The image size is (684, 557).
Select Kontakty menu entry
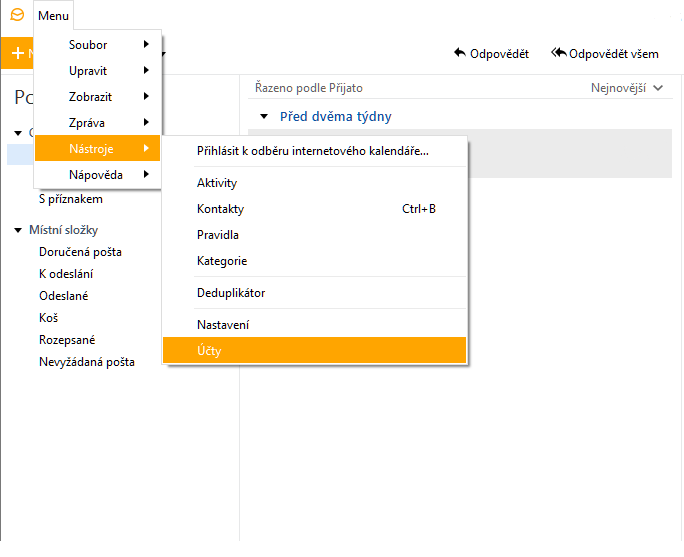point(220,209)
